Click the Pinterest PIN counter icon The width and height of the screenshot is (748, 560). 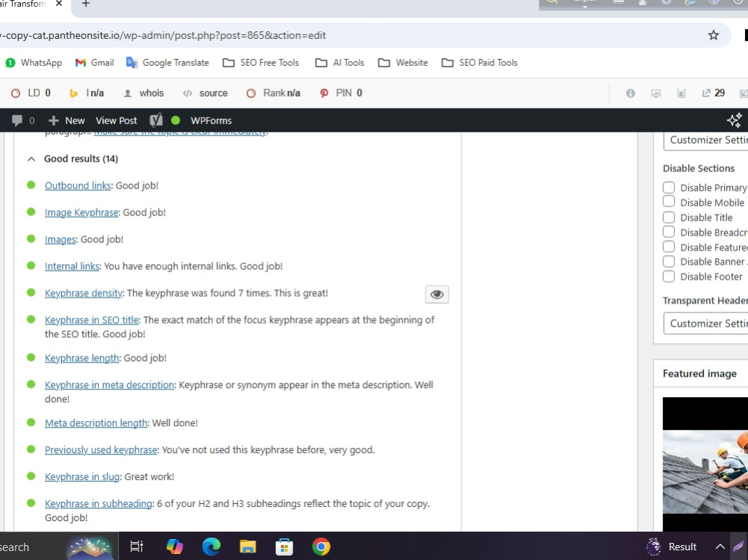point(324,93)
